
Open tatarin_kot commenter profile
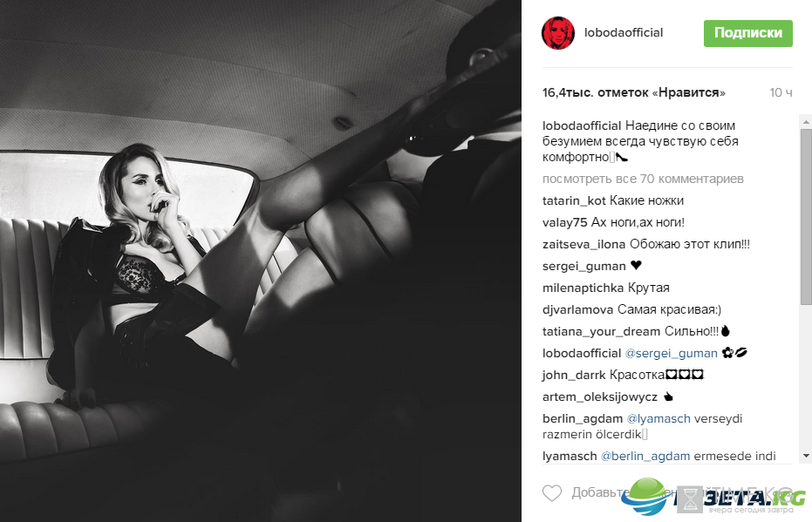[x=574, y=200]
